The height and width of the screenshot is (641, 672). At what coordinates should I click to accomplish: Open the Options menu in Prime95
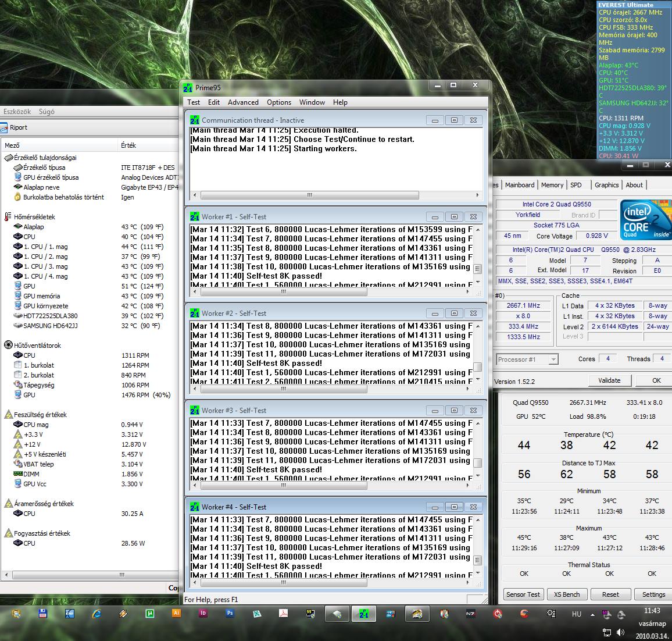279,102
